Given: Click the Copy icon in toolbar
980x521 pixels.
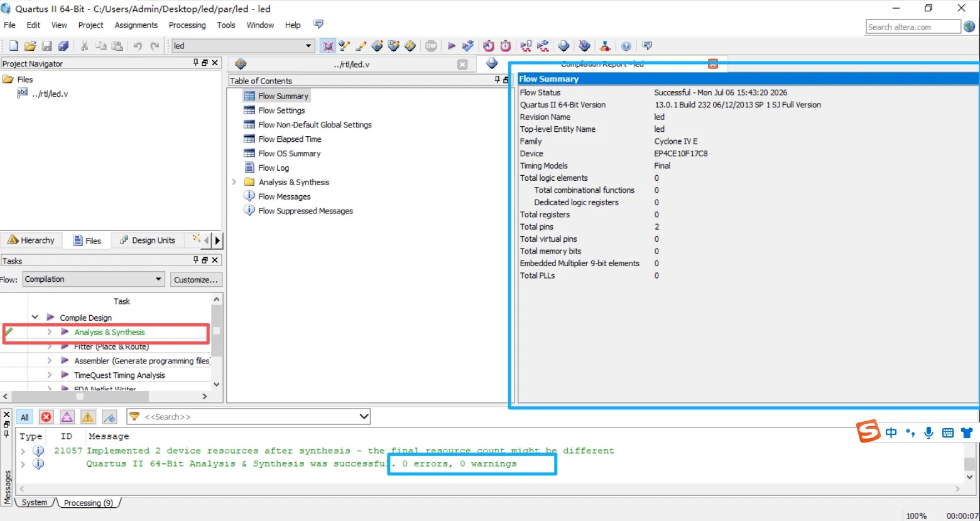Looking at the screenshot, I should (x=101, y=46).
